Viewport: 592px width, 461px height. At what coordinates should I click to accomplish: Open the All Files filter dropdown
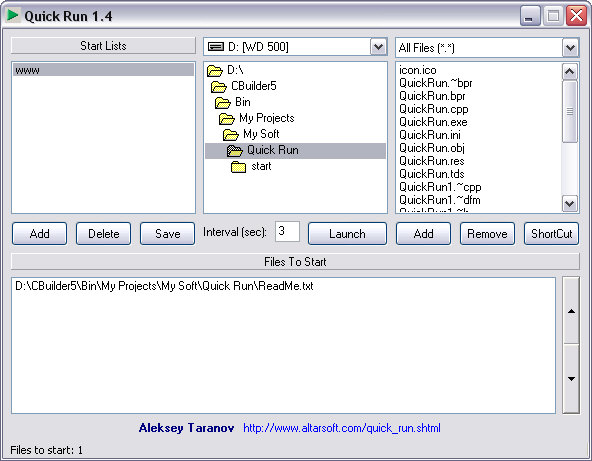tap(570, 48)
